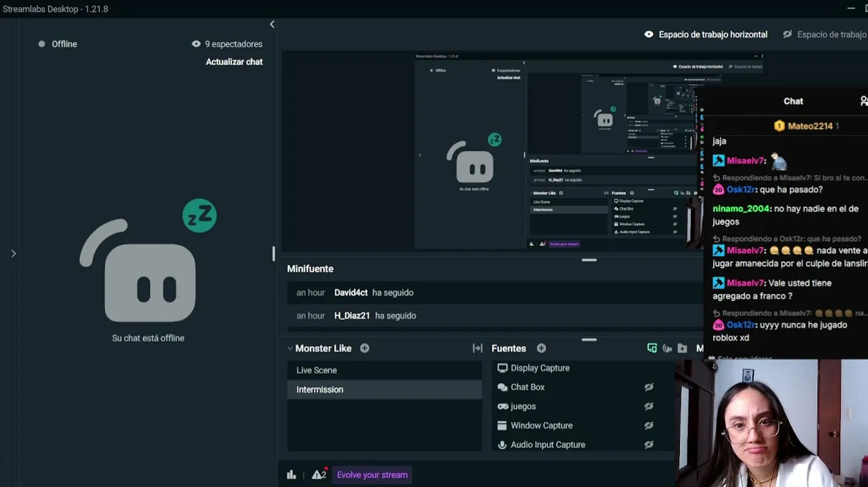The image size is (868, 487).
Task: Click Osk12r's pink badge on roblox message
Action: [x=718, y=325]
